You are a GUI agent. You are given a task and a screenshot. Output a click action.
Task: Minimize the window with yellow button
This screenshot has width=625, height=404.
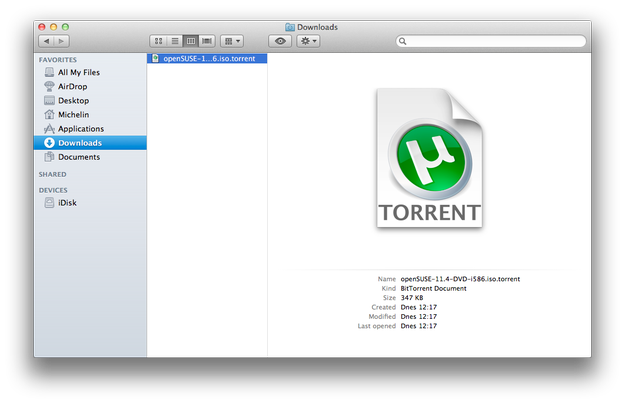53,27
